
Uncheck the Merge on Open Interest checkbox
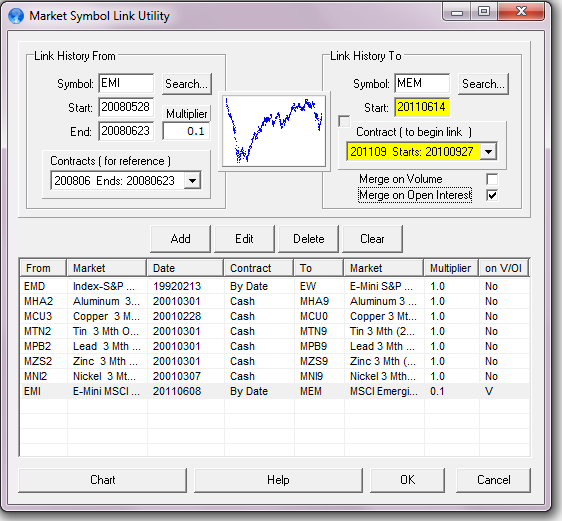pos(492,195)
